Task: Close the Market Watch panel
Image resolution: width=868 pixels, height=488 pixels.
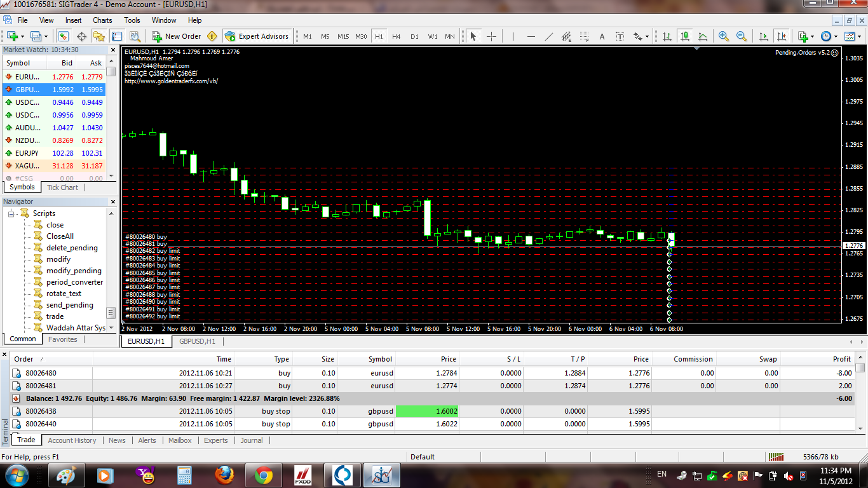Action: click(113, 50)
